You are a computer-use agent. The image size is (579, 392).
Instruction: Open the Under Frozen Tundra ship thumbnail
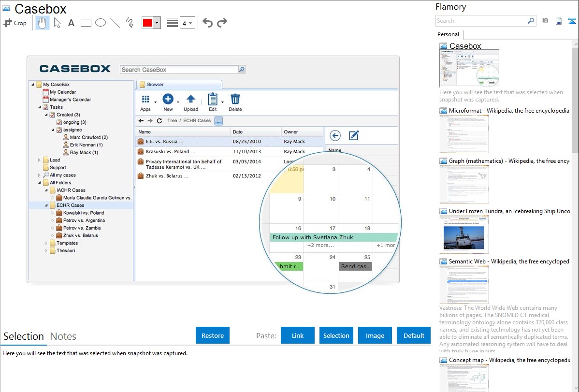(464, 234)
